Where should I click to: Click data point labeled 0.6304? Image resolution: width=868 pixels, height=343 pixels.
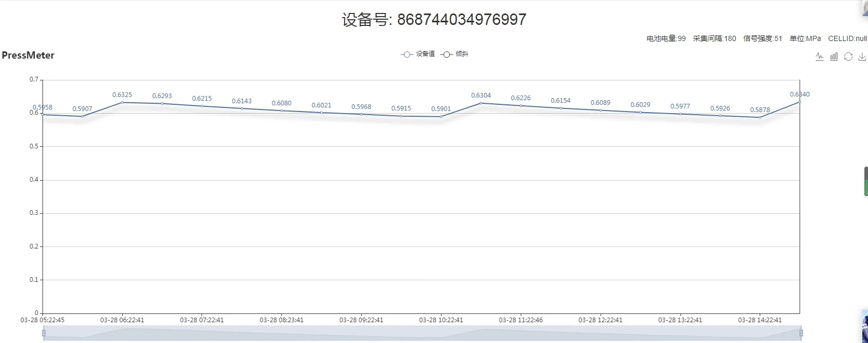[x=481, y=103]
